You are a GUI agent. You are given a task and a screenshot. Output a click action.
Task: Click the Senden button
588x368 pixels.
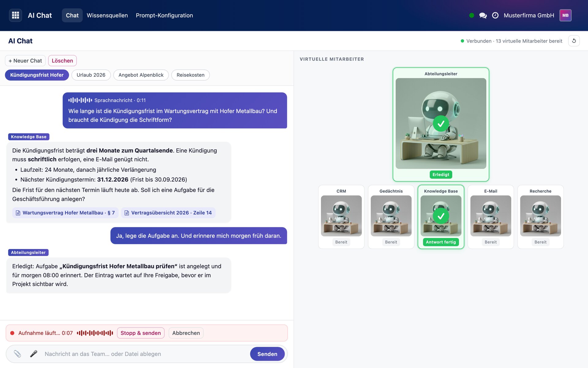[267, 354]
